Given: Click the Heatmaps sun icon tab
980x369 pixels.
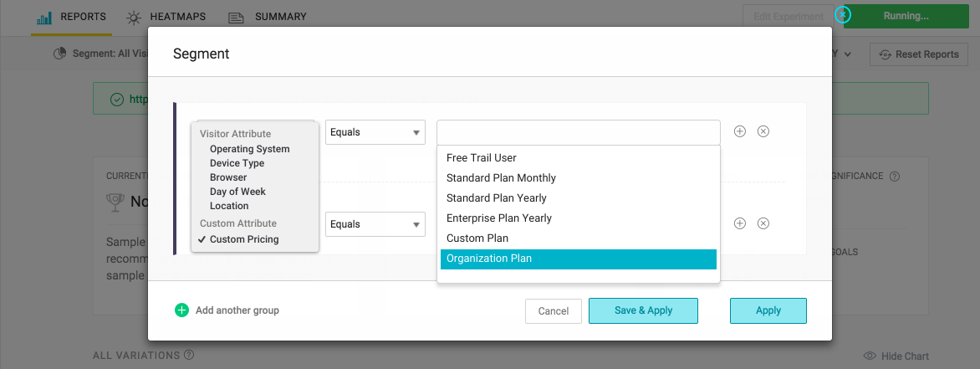Looking at the screenshot, I should [x=134, y=17].
